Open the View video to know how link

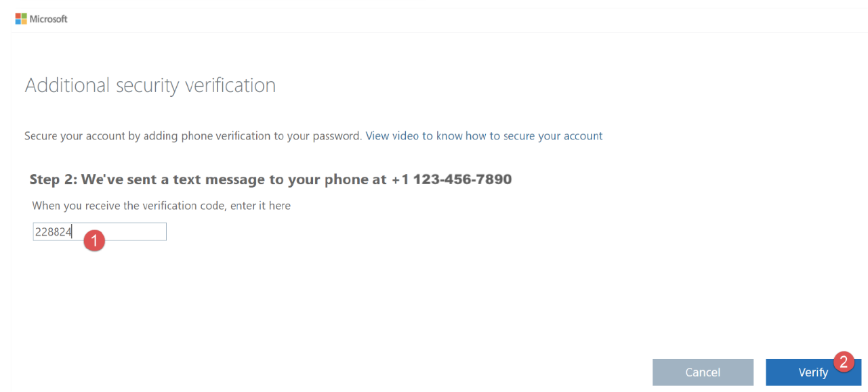484,135
